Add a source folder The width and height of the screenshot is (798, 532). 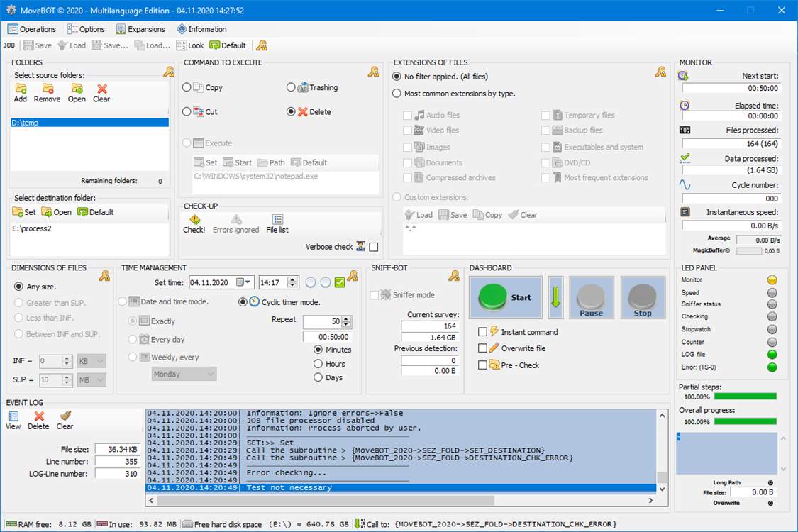pos(21,93)
